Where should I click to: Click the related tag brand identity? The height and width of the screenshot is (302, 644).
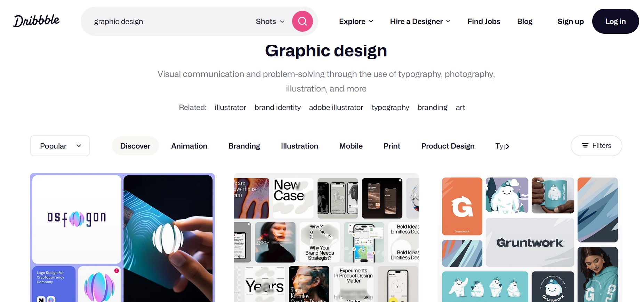pos(277,108)
